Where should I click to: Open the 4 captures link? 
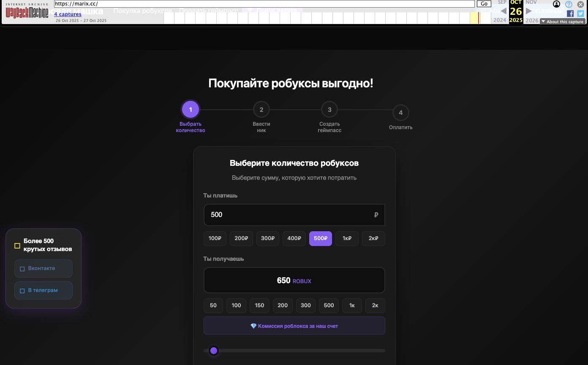click(68, 14)
